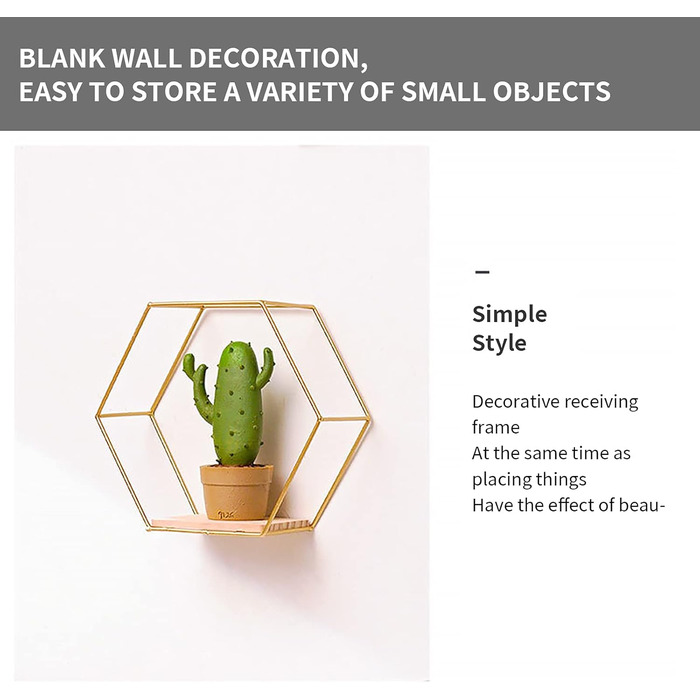Viewport: 700px width, 700px height.
Task: Click the "Decorative receiving" text line
Action: (554, 401)
